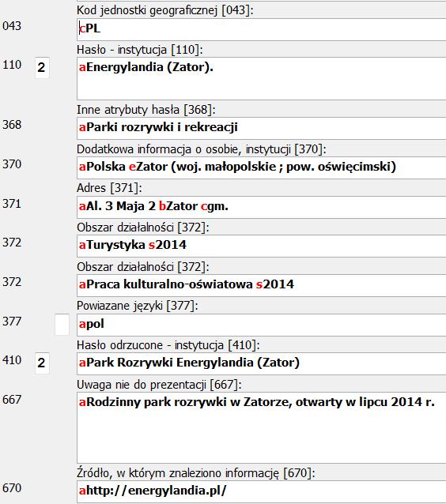The image size is (446, 504).
Task: Click the field 043 input containing cPL
Action: click(261, 29)
